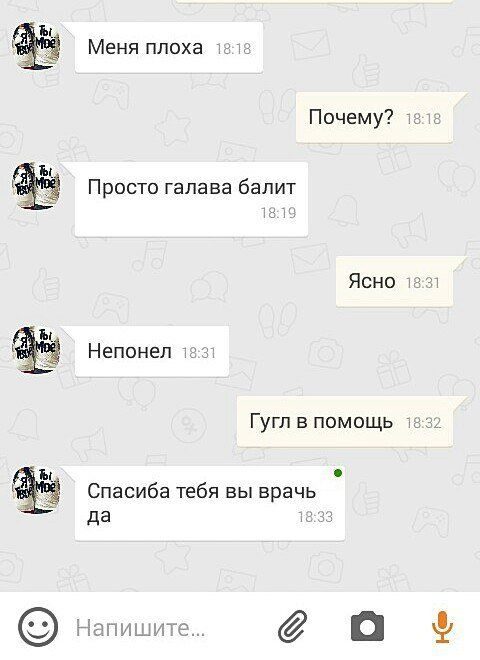Tap the orange microphone voice icon

[442, 627]
